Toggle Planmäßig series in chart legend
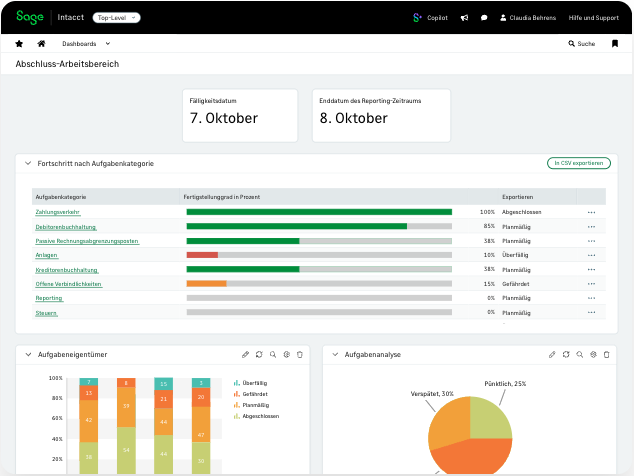 click(251, 405)
